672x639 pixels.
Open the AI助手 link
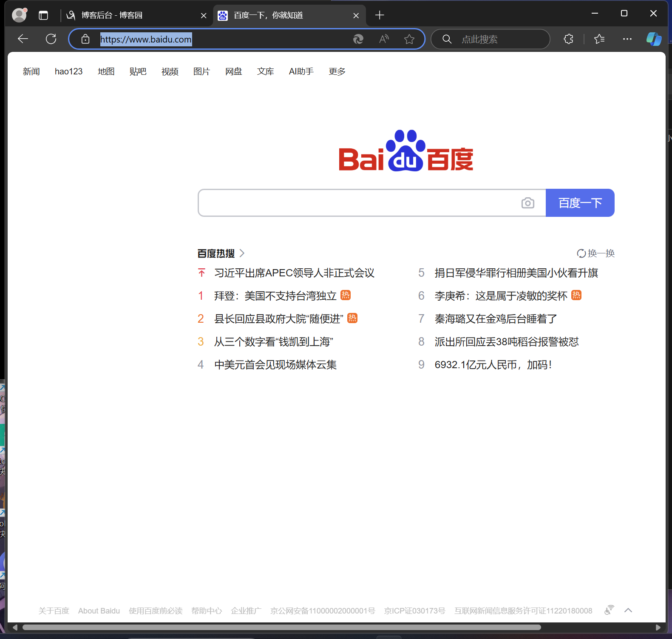(301, 71)
